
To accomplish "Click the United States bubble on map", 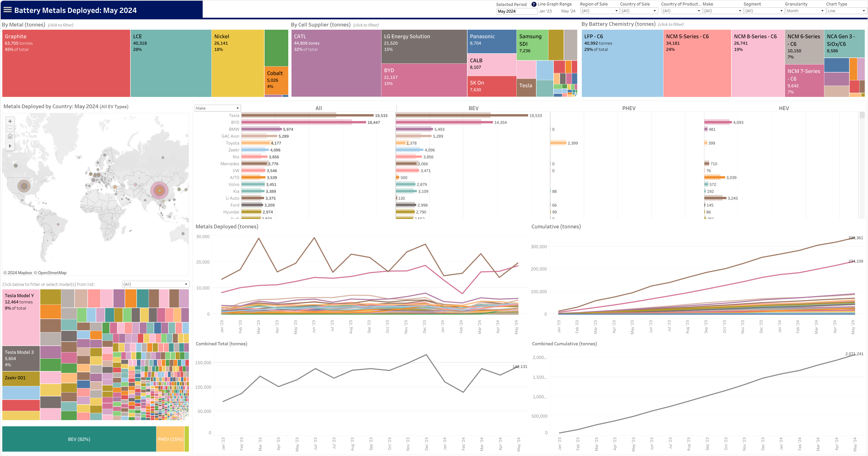I will 24,186.
